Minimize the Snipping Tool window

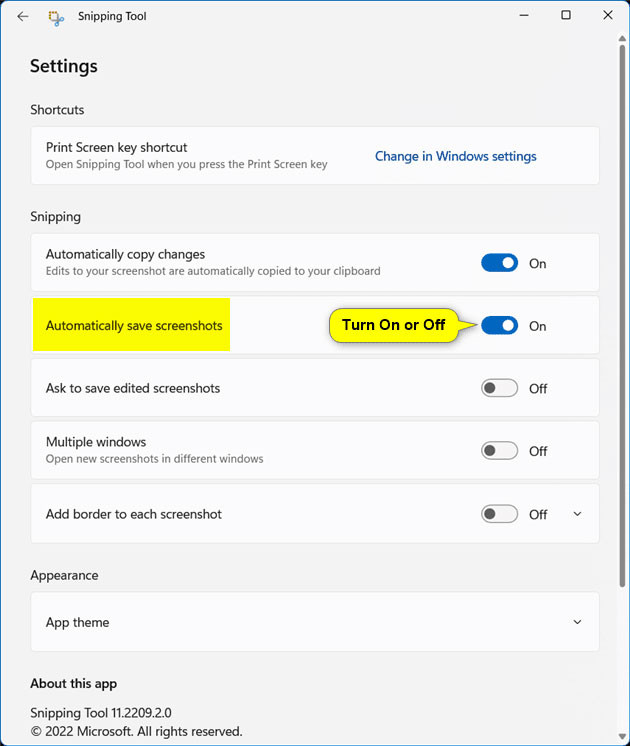[x=522, y=16]
